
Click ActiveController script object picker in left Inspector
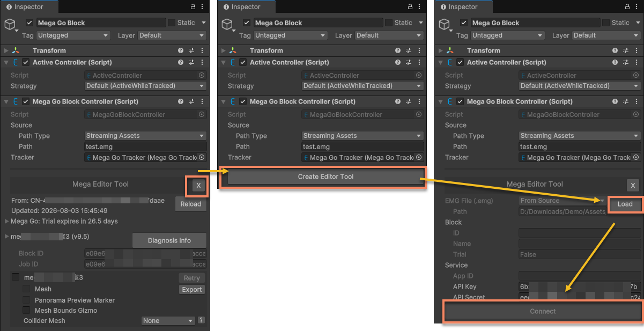point(202,76)
